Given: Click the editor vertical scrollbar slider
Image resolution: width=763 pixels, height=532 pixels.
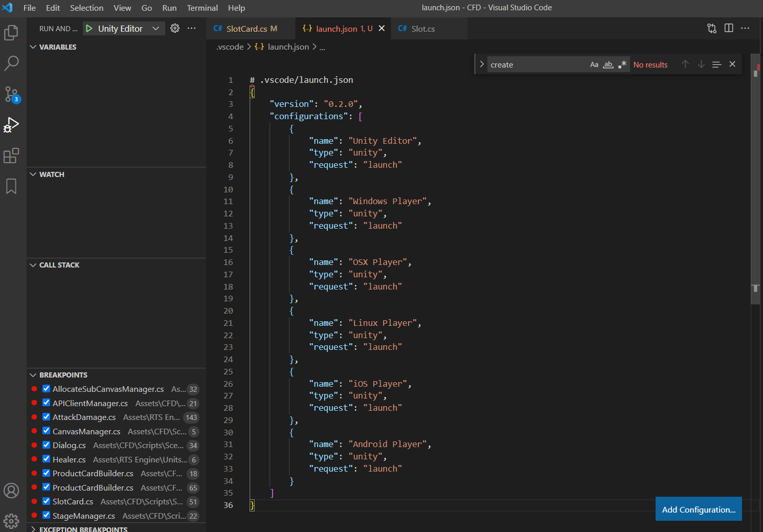Looking at the screenshot, I should pyautogui.click(x=755, y=179).
